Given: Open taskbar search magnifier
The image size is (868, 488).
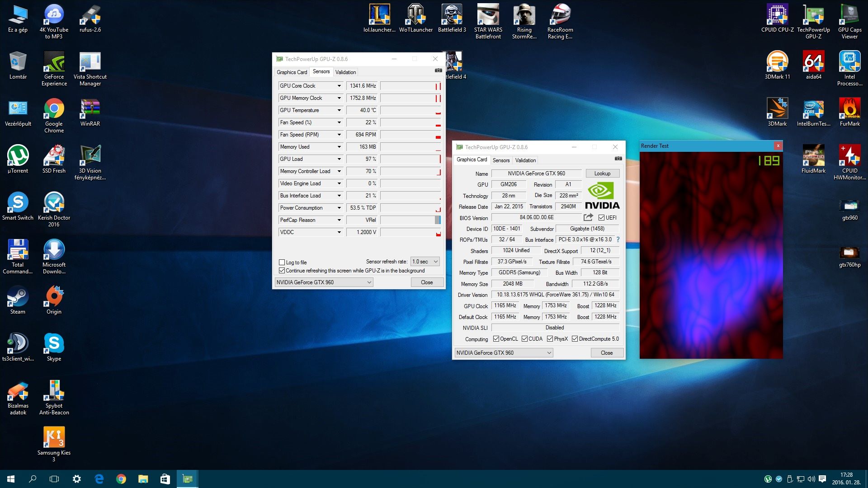Looking at the screenshot, I should point(33,479).
